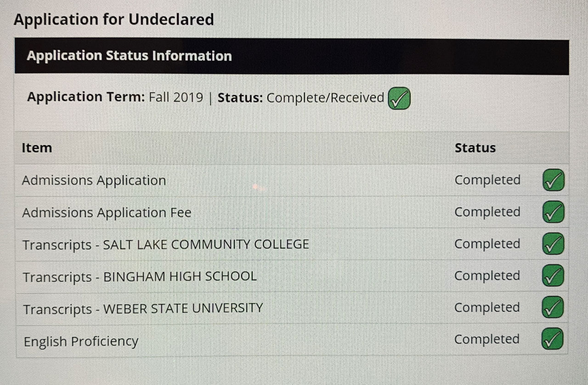Click Completed status for Admissions Application
The width and height of the screenshot is (588, 385).
tap(487, 180)
